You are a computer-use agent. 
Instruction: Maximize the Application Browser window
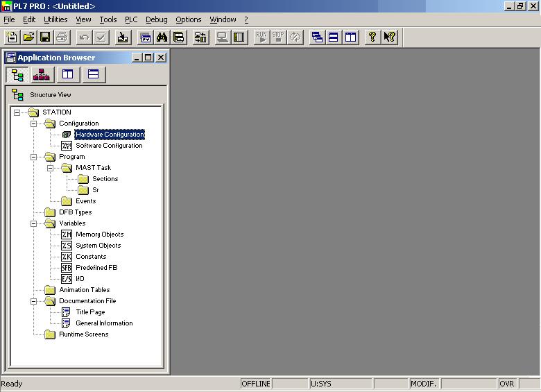148,58
